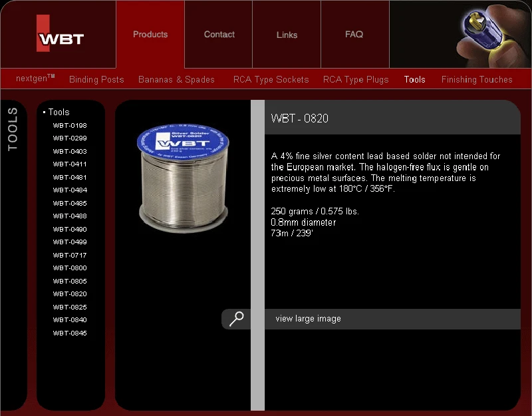Open product WBT-0198

click(70, 126)
